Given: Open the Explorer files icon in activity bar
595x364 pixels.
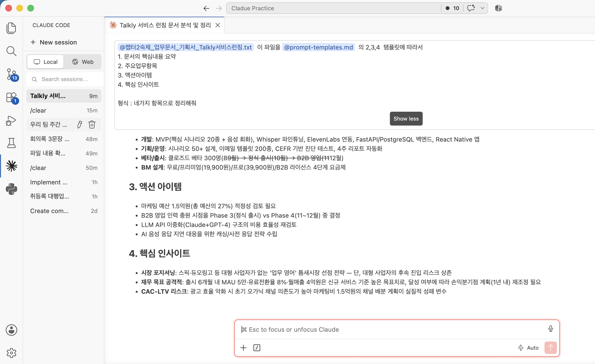Looking at the screenshot, I should (11, 28).
